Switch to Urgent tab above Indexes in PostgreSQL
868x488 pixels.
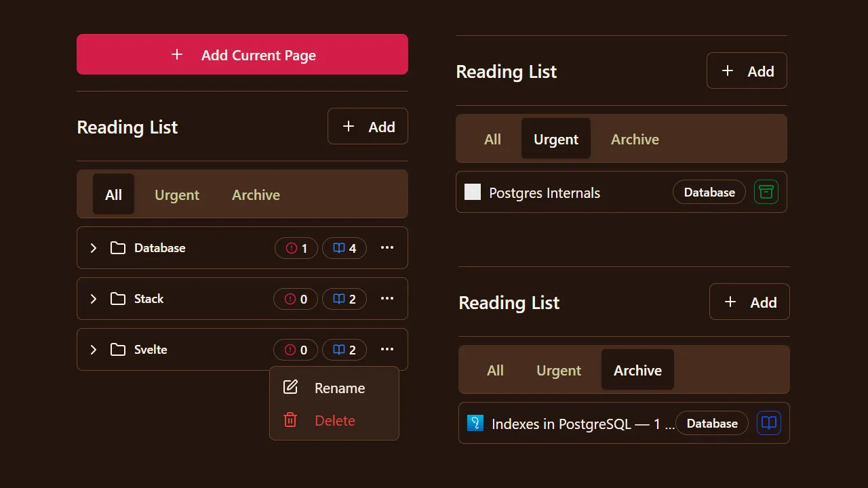(559, 370)
